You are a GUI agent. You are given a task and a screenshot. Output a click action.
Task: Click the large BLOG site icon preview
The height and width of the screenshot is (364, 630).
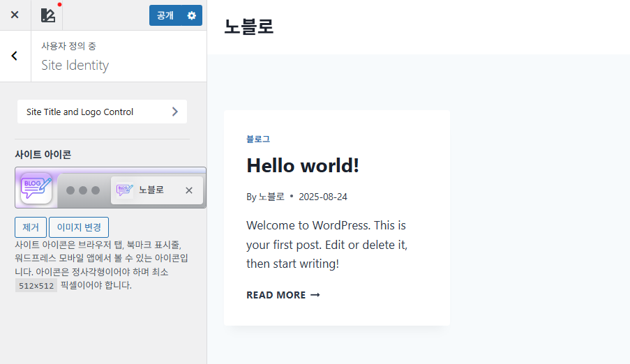pyautogui.click(x=36, y=188)
